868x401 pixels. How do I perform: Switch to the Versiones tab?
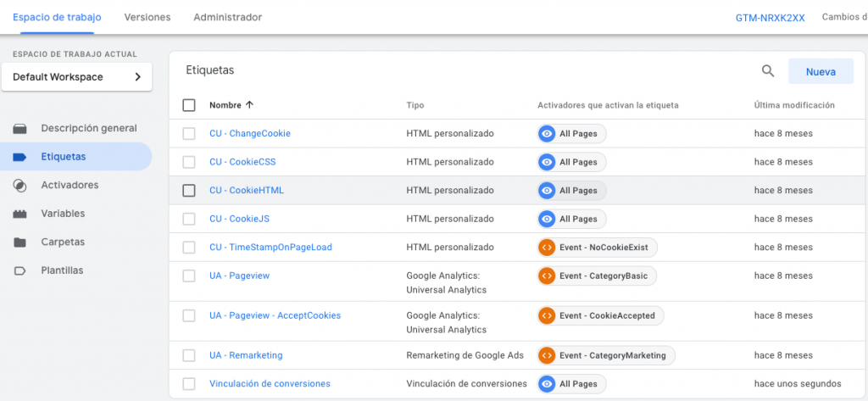pos(147,17)
